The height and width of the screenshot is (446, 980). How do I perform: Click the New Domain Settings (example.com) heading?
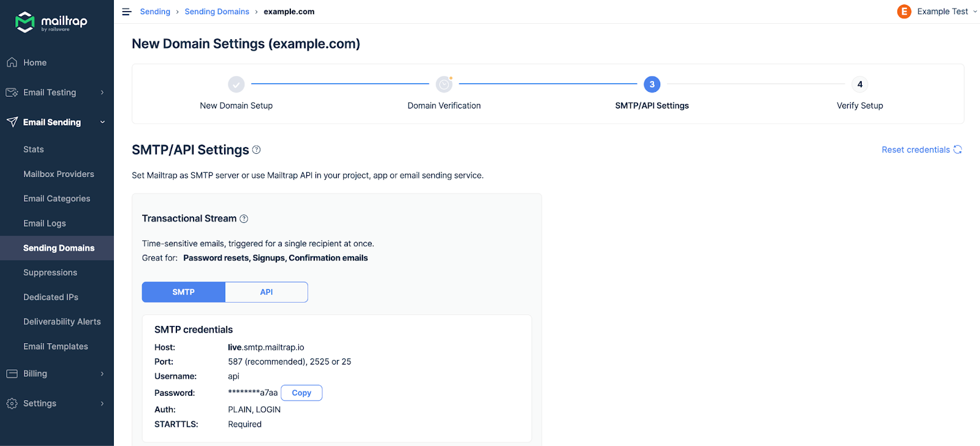pyautogui.click(x=246, y=43)
